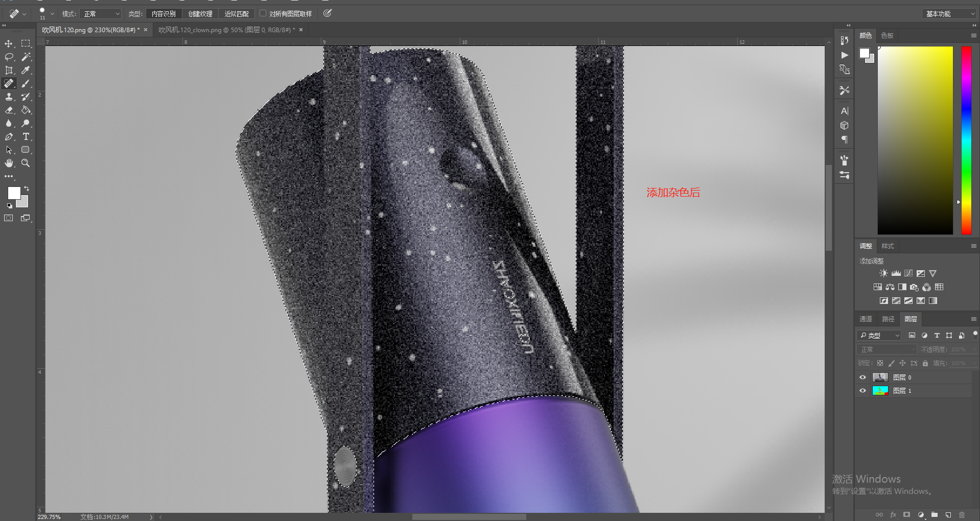Swap foreground and background colors
This screenshot has height=521, width=980.
tap(27, 188)
